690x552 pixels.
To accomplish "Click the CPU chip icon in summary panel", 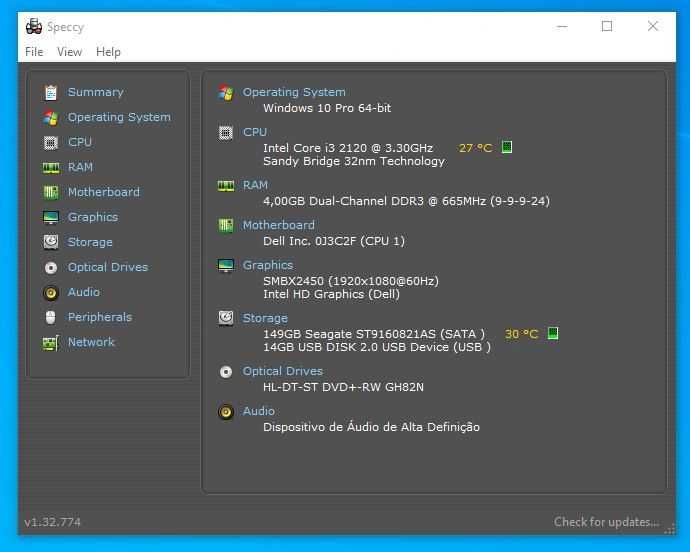I will coord(226,132).
